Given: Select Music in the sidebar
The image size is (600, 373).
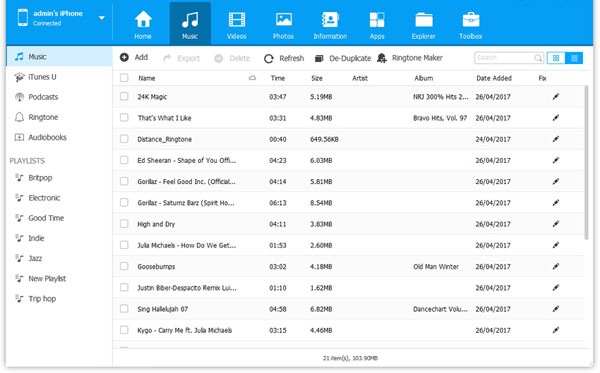Looking at the screenshot, I should [59, 57].
